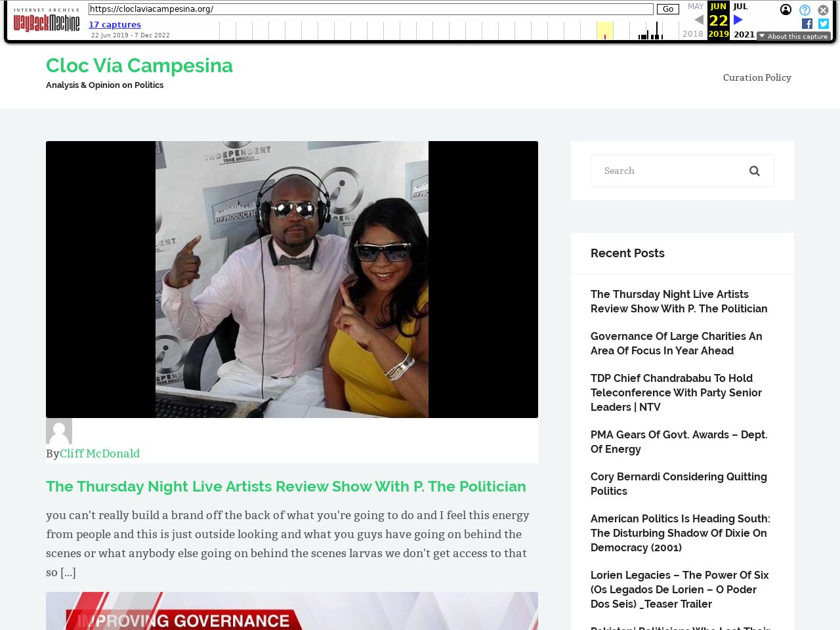Open author Cliff McDonald's page
This screenshot has height=630, width=840.
click(100, 453)
